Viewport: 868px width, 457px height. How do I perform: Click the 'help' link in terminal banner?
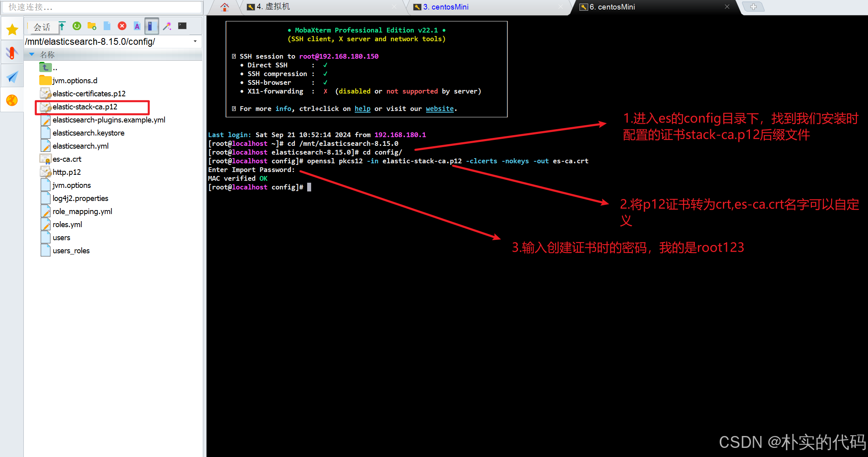point(362,109)
